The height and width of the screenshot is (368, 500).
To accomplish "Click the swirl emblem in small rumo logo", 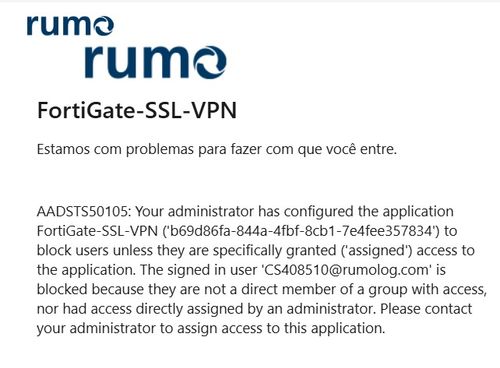I will point(103,26).
